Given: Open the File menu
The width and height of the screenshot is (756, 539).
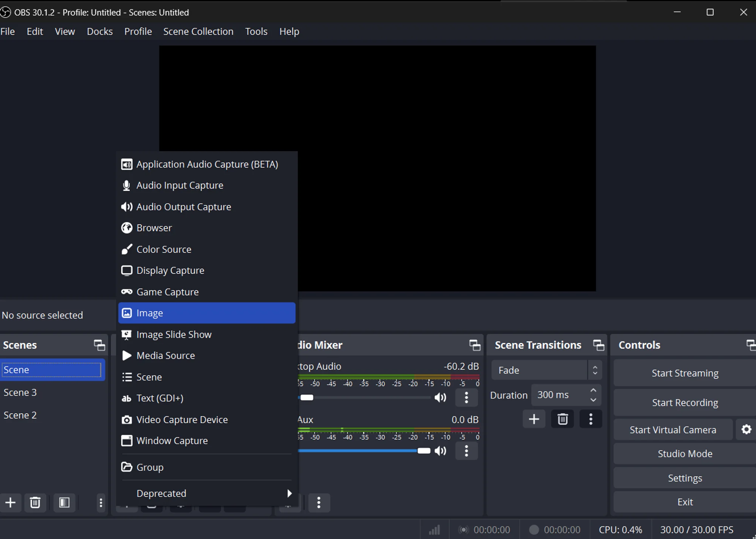Looking at the screenshot, I should [x=8, y=31].
